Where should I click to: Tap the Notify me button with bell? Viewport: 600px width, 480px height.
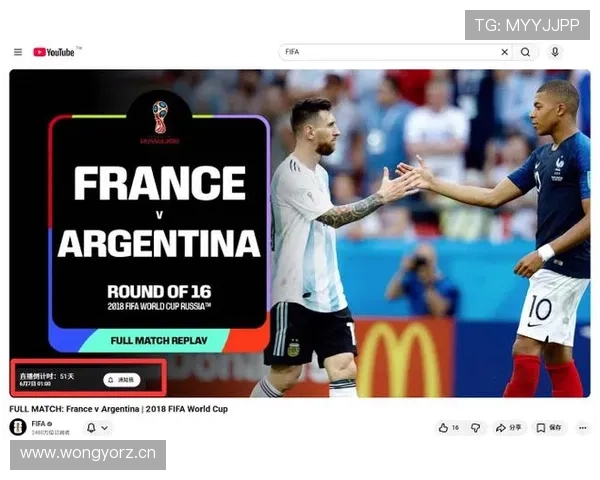tap(122, 380)
